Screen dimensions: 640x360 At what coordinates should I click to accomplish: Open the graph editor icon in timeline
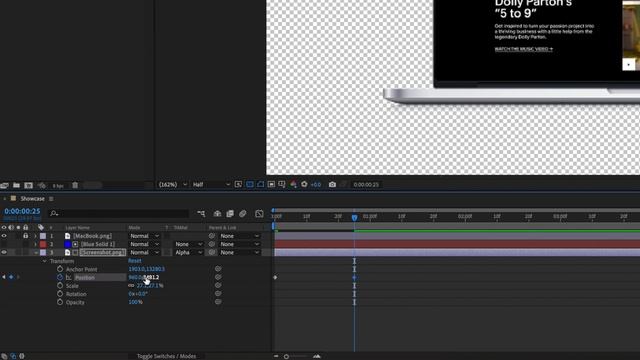[x=259, y=213]
